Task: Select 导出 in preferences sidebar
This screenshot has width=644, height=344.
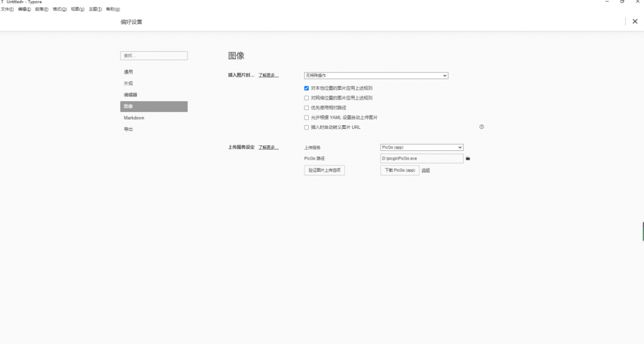Action: coord(154,130)
